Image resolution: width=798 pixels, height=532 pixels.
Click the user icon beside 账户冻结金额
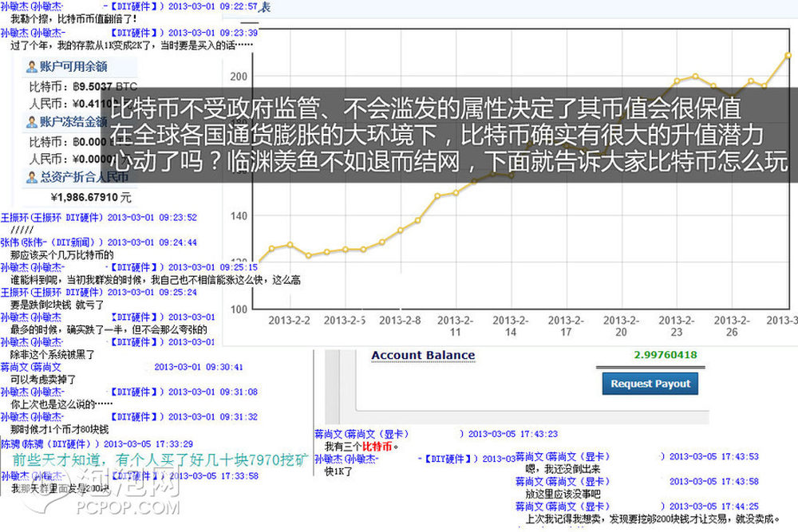32,122
